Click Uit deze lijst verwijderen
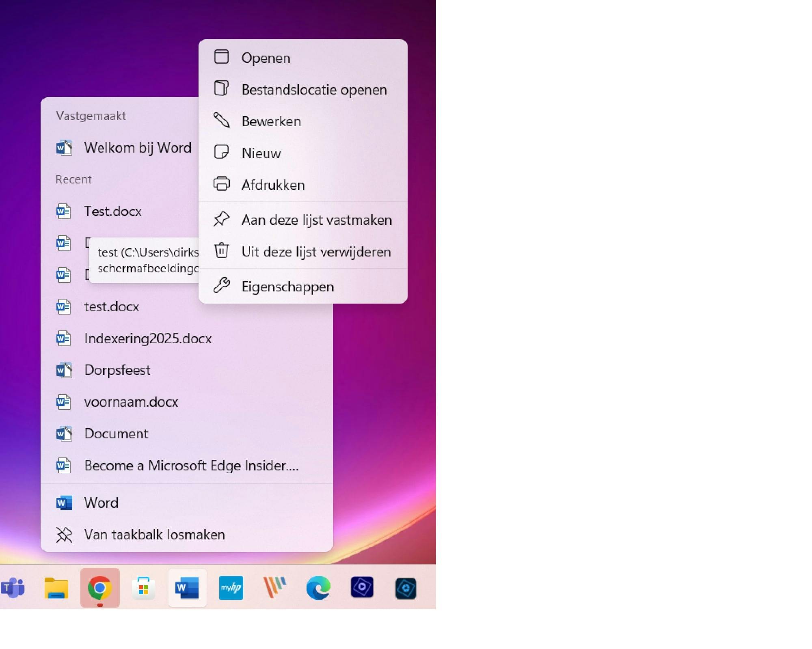Screen dimensions: 812x649 point(316,252)
